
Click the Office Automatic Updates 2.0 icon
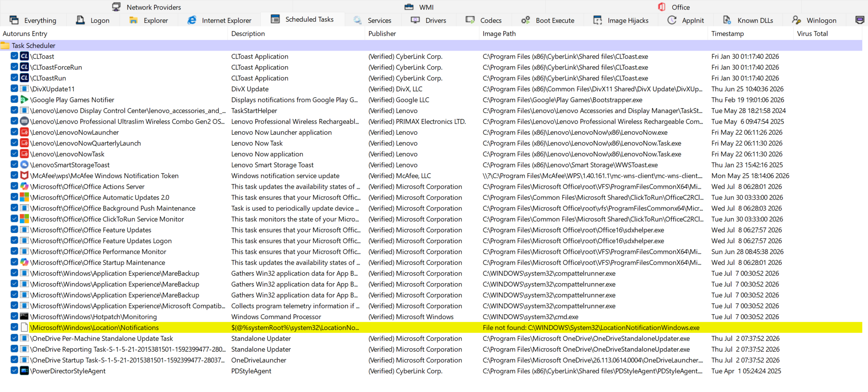click(x=24, y=197)
